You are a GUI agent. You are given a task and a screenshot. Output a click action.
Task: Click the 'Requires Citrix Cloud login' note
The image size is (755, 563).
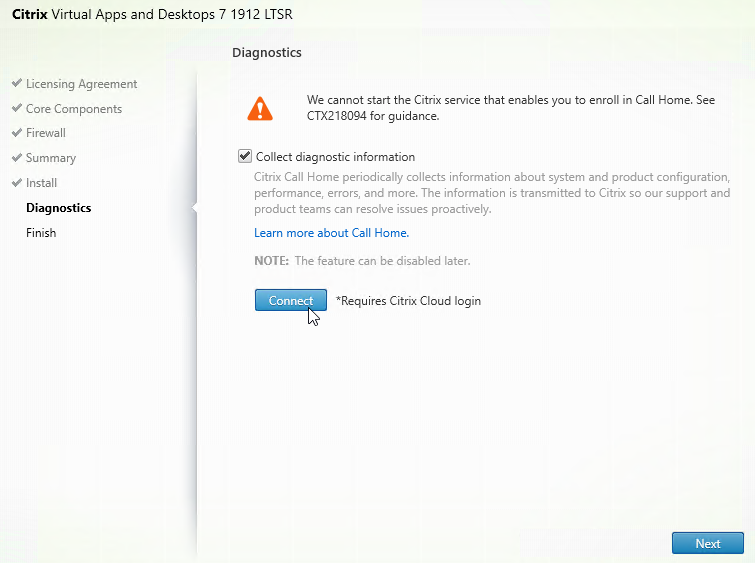point(408,301)
